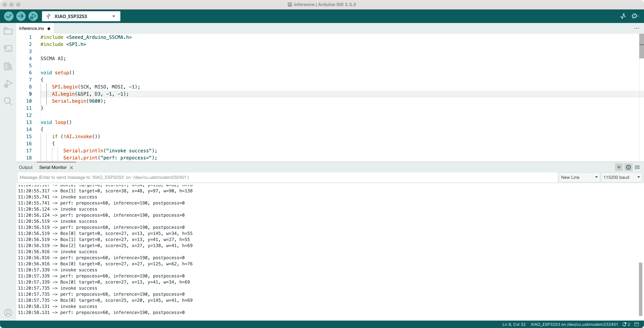Viewport: 644px width, 328px height.
Task: Open the Boards Manager sidebar icon
Action: [x=8, y=48]
